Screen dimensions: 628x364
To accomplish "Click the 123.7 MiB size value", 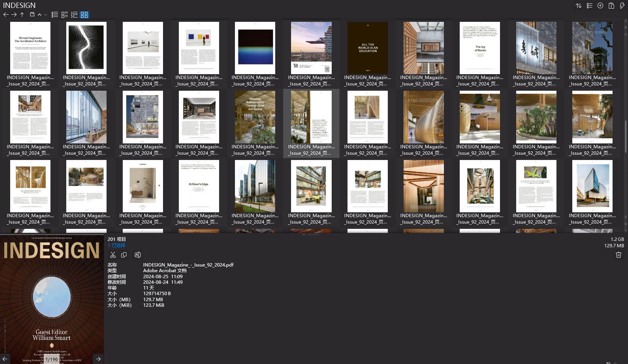I will tap(154, 305).
